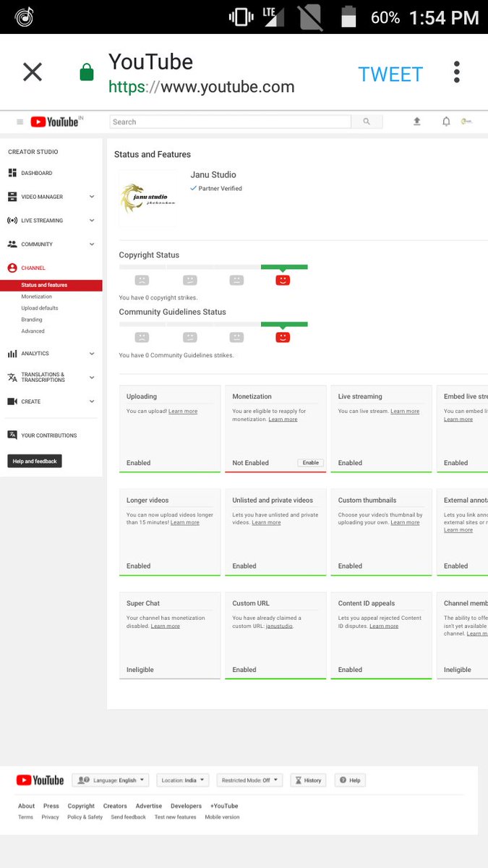This screenshot has width=488, height=868.
Task: Open the Mobile version footer link
Action: pos(222,817)
